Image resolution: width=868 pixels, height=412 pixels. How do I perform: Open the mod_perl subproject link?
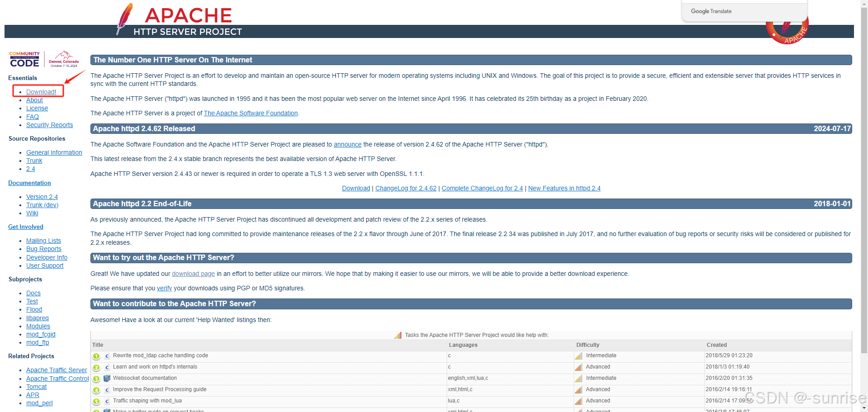click(x=39, y=403)
